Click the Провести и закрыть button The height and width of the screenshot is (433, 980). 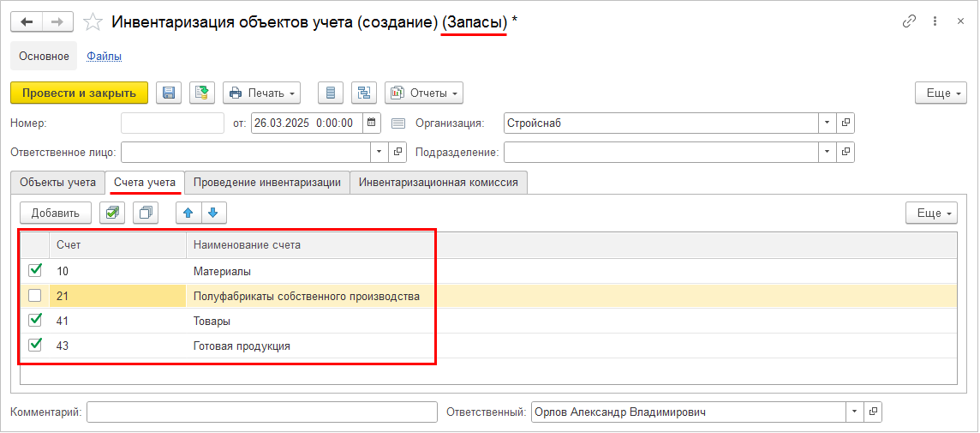(x=79, y=93)
